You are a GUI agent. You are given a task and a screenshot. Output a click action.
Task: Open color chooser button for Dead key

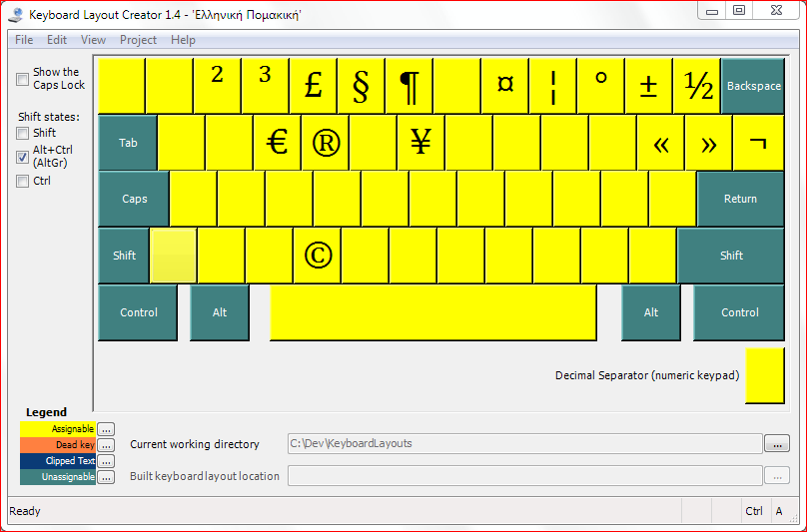coord(106,445)
